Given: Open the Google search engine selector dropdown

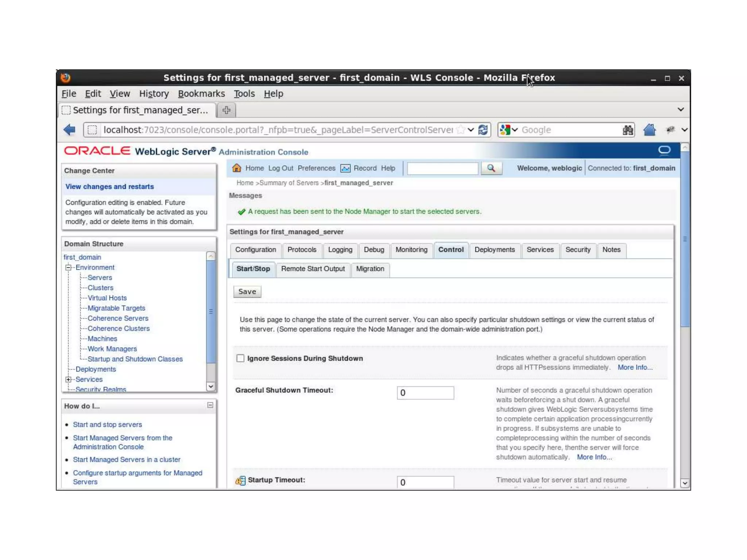Looking at the screenshot, I should 509,130.
